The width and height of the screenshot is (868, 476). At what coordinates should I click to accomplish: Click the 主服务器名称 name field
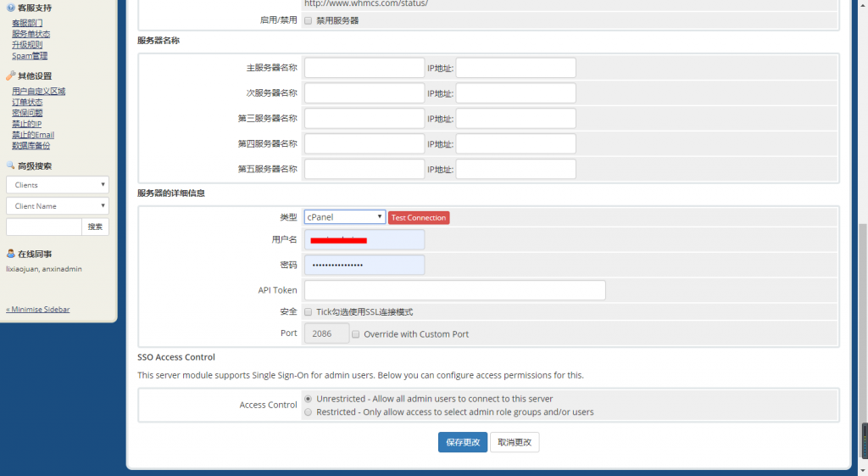point(364,68)
